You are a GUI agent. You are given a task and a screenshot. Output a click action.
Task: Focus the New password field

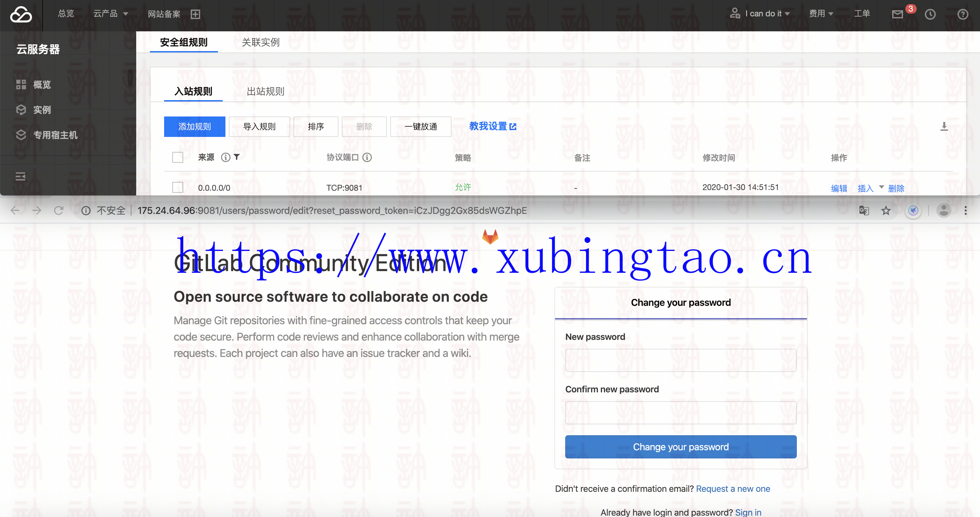[681, 360]
